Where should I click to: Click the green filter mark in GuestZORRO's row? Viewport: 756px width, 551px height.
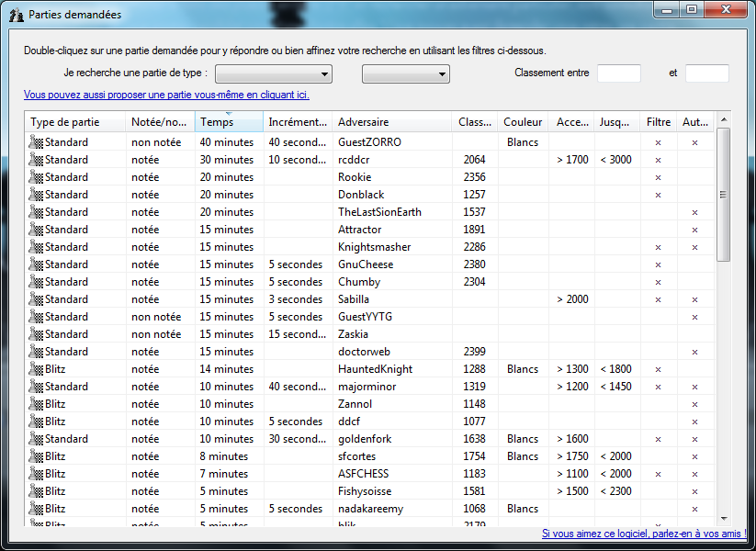658,142
